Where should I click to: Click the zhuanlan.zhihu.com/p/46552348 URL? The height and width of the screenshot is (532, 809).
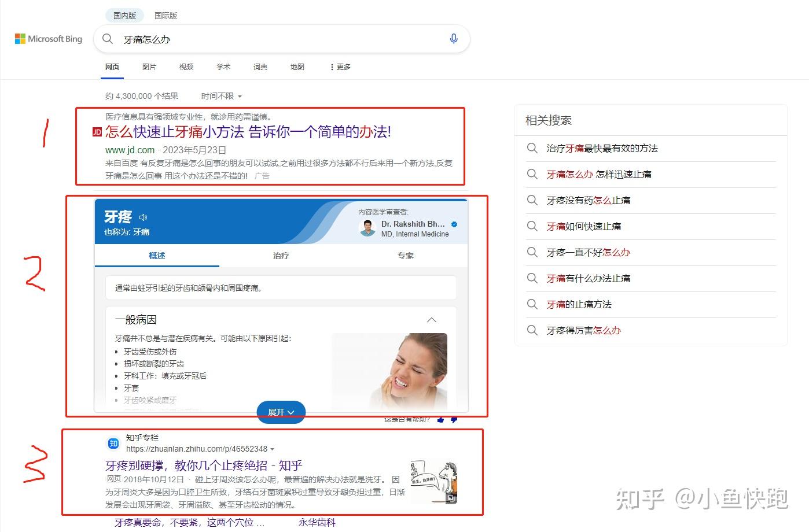pyautogui.click(x=197, y=449)
